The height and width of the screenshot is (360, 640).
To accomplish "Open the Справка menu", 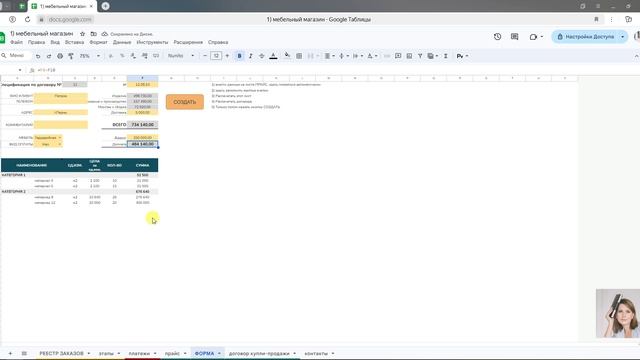I will [218, 42].
